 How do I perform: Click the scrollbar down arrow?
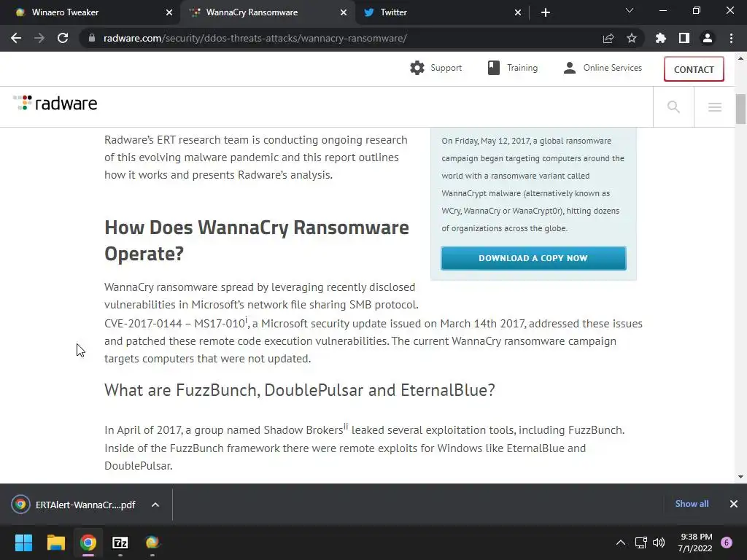(x=740, y=477)
